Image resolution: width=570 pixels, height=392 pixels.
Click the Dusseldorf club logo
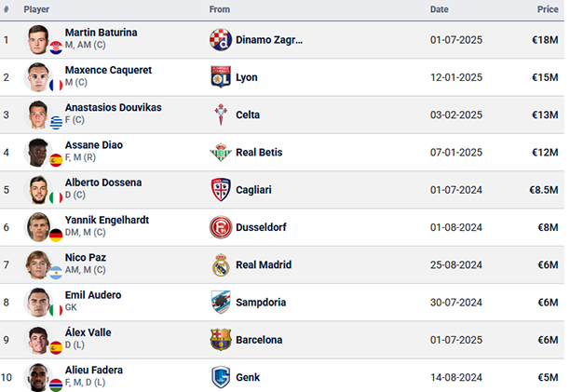221,227
